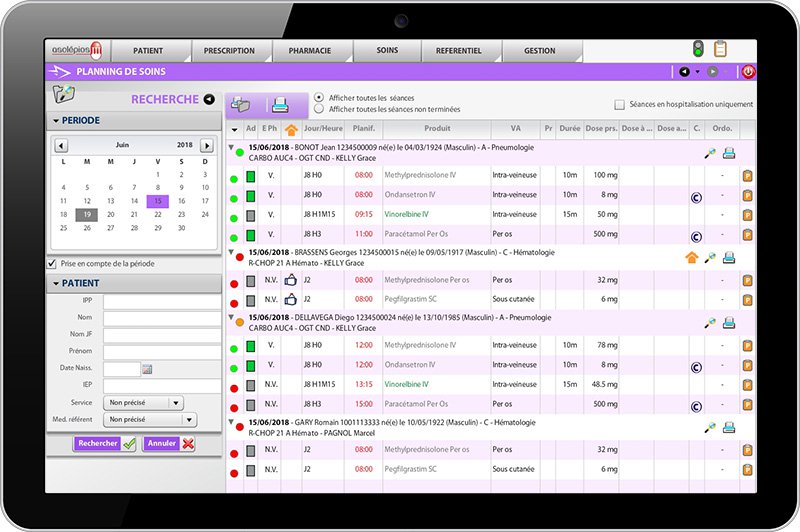Viewport: 800px width, 532px height.
Task: Click green status box on BONOT Methylprednisolone row
Action: [x=251, y=176]
